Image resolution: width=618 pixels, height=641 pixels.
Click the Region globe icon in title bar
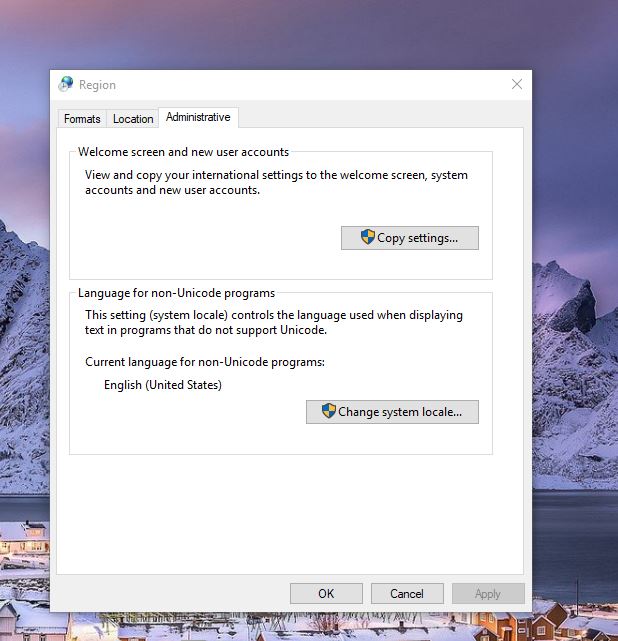(x=65, y=84)
